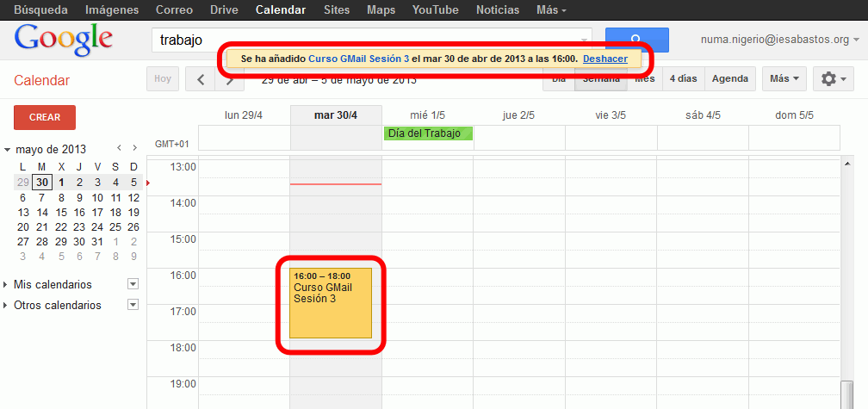The width and height of the screenshot is (868, 409).
Task: Switch to Agenda view
Action: (x=729, y=79)
